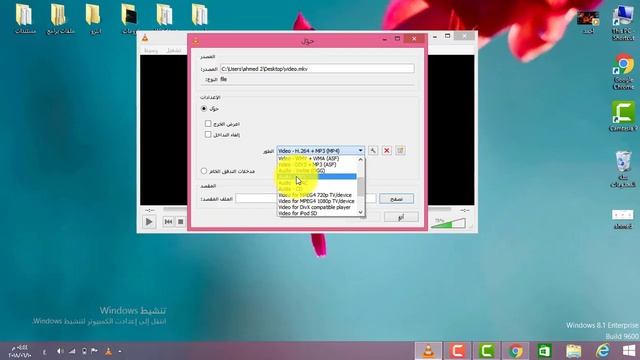
Task: Choose Video for MPEG4 720p TV/device
Action: pos(317,195)
